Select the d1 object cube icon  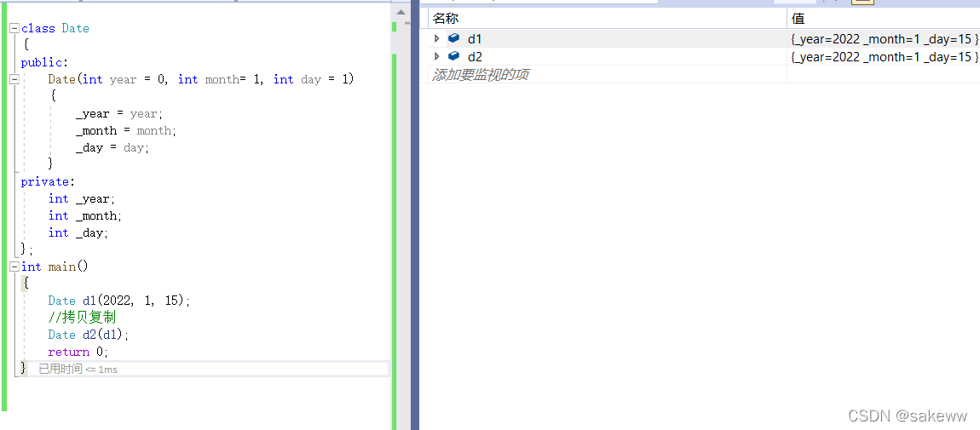click(x=454, y=38)
